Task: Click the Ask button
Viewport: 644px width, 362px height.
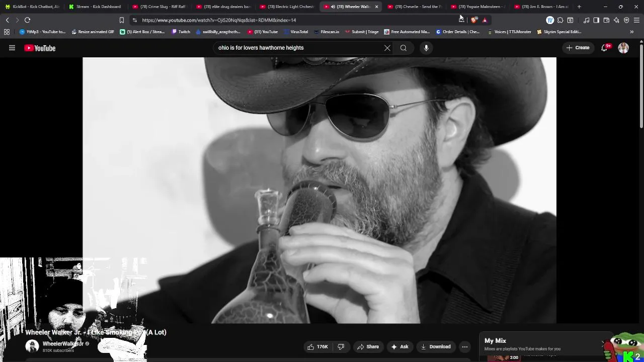Action: [399, 346]
